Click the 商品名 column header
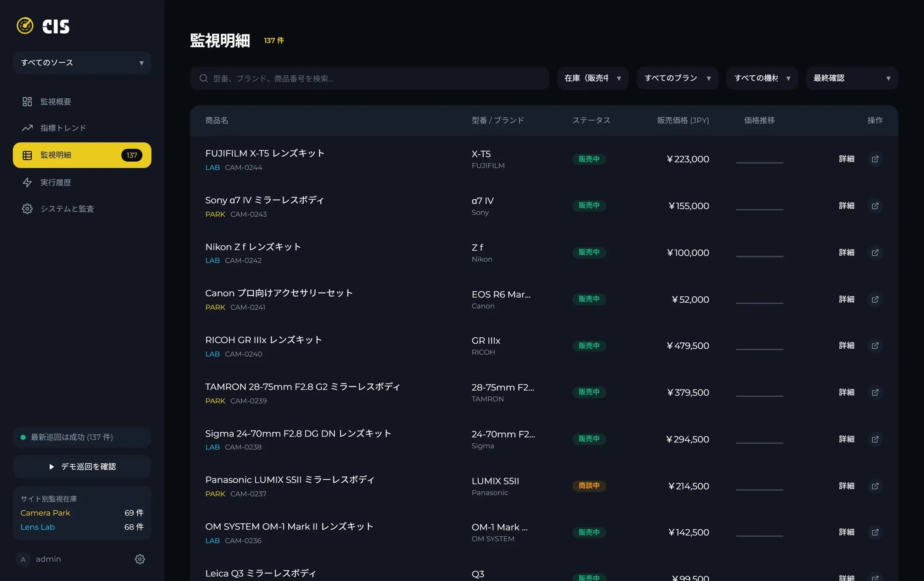 (216, 121)
